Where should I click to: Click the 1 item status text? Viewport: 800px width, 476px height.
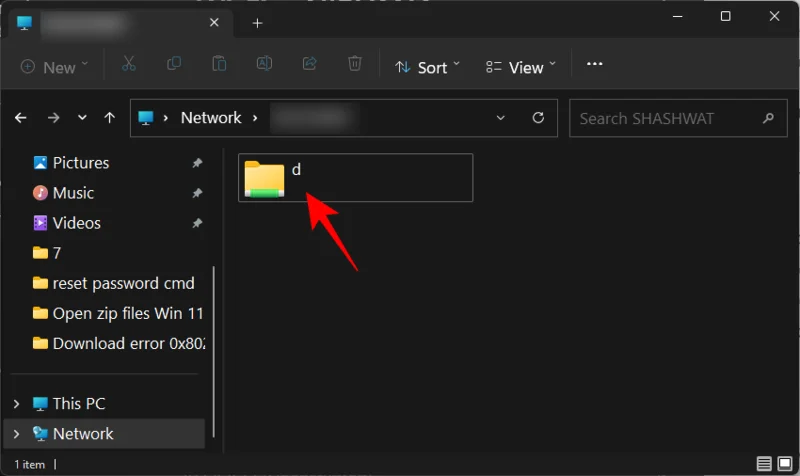click(29, 464)
